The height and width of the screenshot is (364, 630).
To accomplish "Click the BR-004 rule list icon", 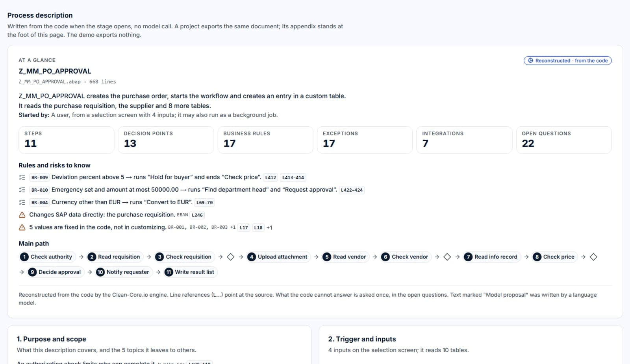I will (x=22, y=203).
